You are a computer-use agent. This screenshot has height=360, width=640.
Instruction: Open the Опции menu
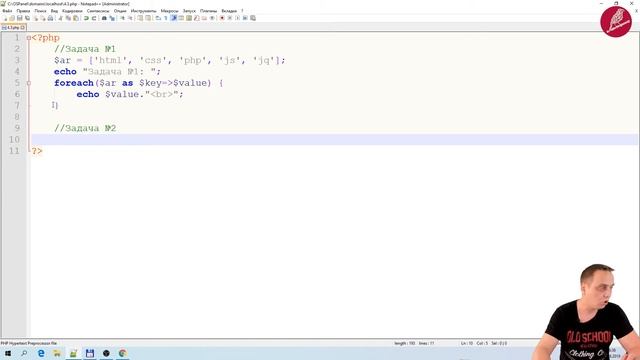[120, 11]
